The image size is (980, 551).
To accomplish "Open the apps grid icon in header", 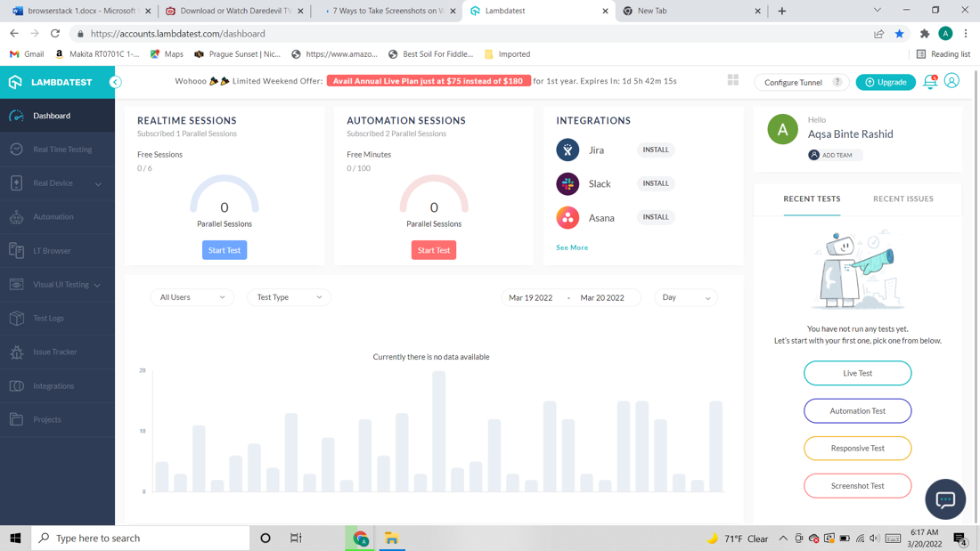I will [733, 80].
